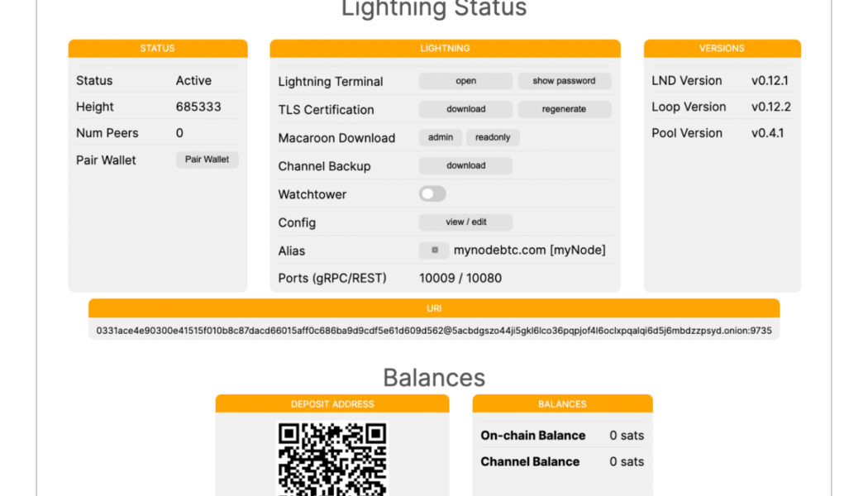
Task: Click the LIGHTNING panel header
Action: pos(444,48)
